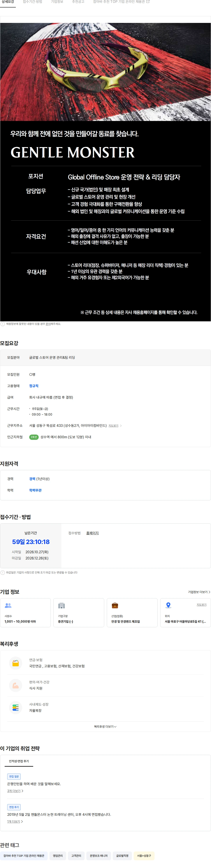211x868 pixels.
Task: Select the 인적성·면접 후기 tab
Action: (19, 761)
